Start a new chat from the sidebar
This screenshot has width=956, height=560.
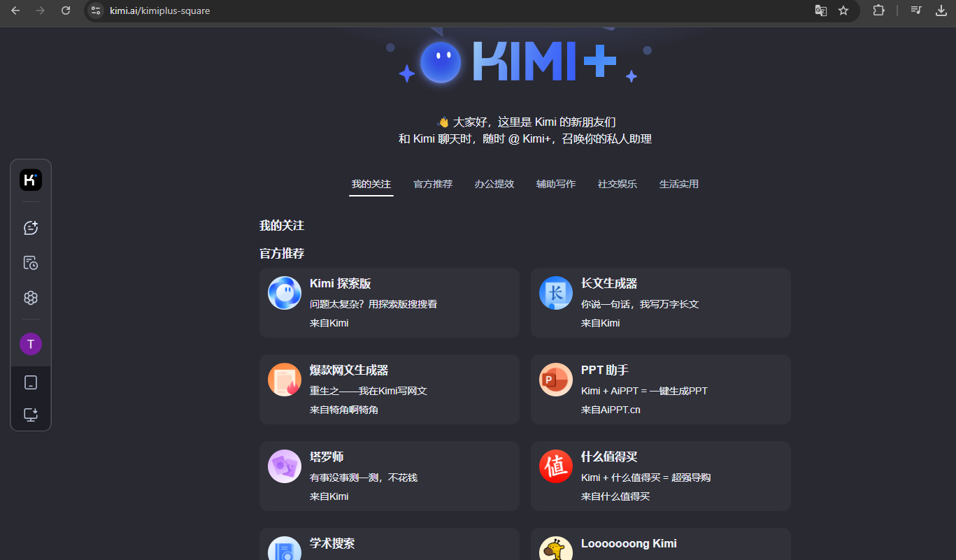31,228
